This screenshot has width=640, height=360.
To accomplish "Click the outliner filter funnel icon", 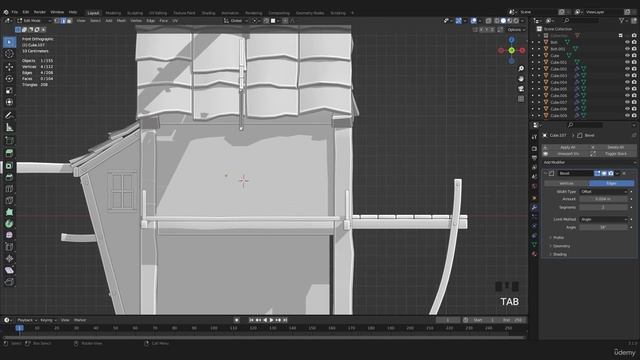I will click(x=621, y=20).
